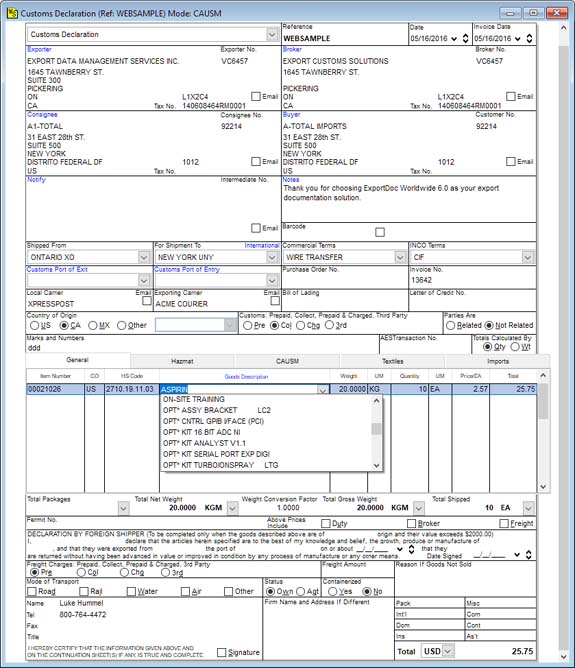The image size is (575, 668).
Task: Choose OPT* KIT TURBOIONSPRAY from the list
Action: pyautogui.click(x=266, y=465)
